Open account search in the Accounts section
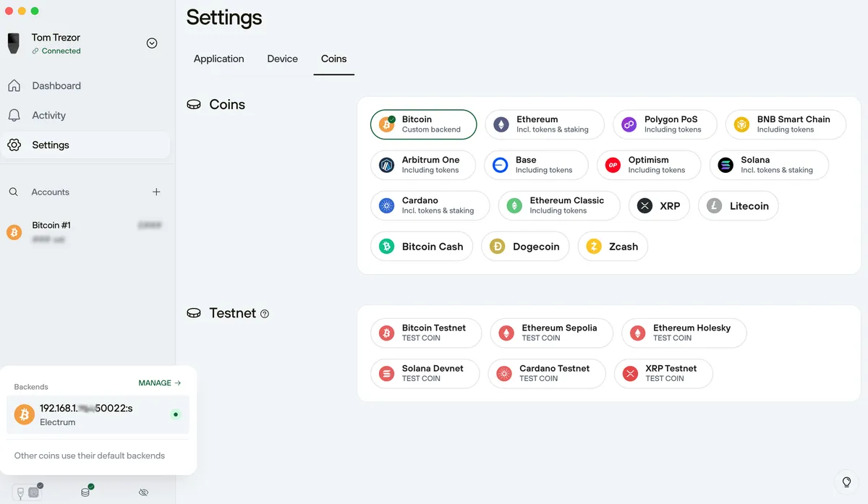 click(14, 192)
